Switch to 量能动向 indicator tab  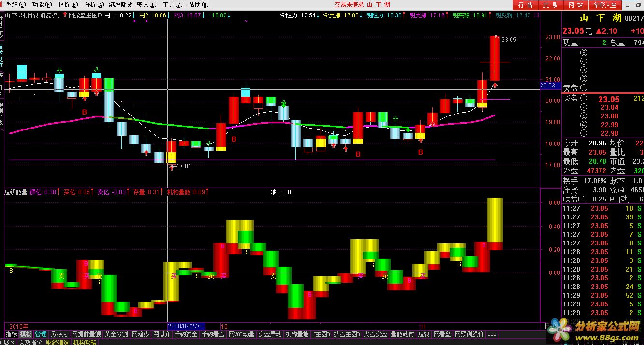(x=403, y=334)
